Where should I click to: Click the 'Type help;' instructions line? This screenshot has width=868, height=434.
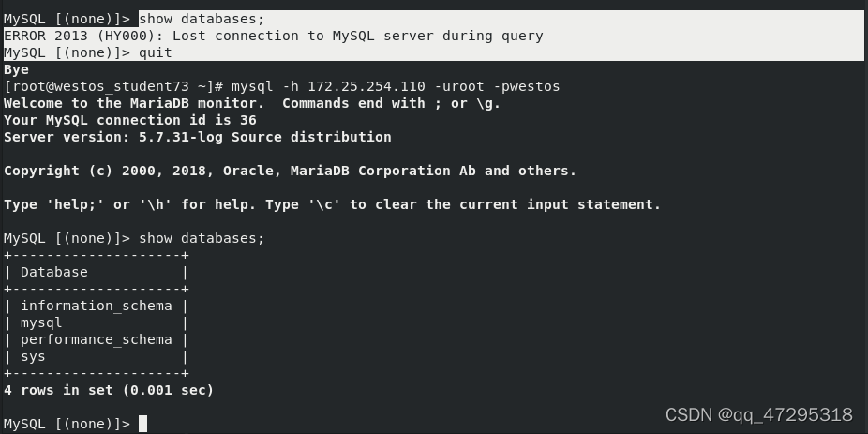[x=332, y=204]
